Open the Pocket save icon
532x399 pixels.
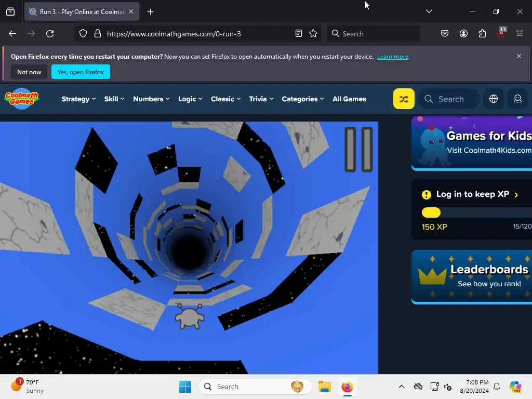coord(445,34)
